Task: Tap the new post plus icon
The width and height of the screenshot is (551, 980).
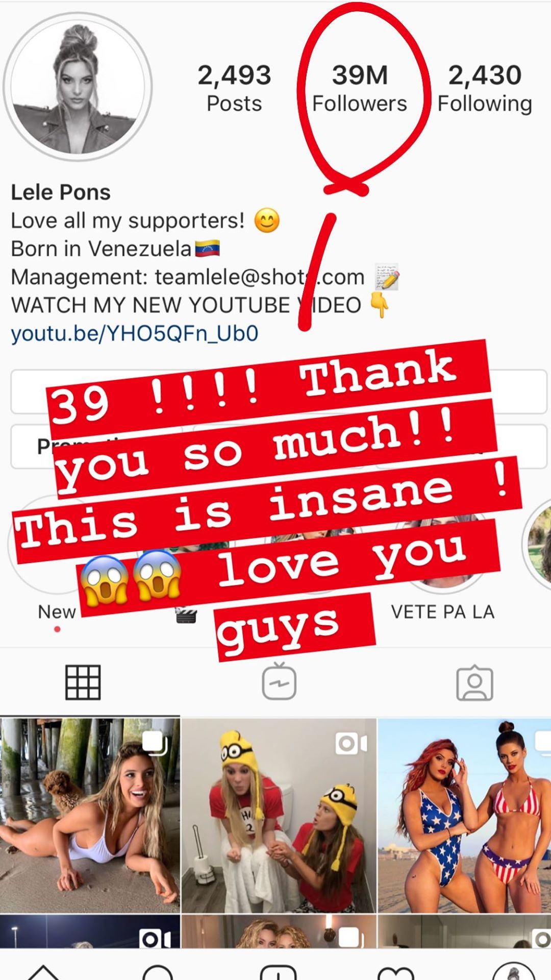Action: tap(278, 972)
